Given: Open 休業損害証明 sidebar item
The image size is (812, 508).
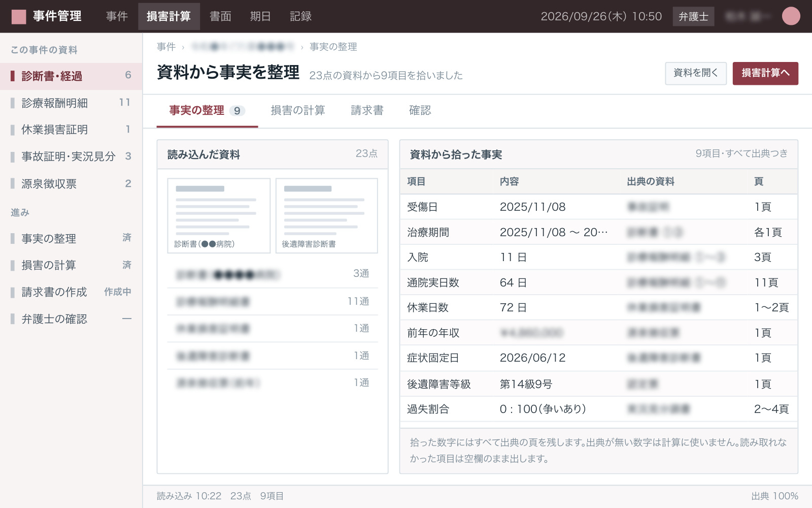Looking at the screenshot, I should [x=71, y=130].
